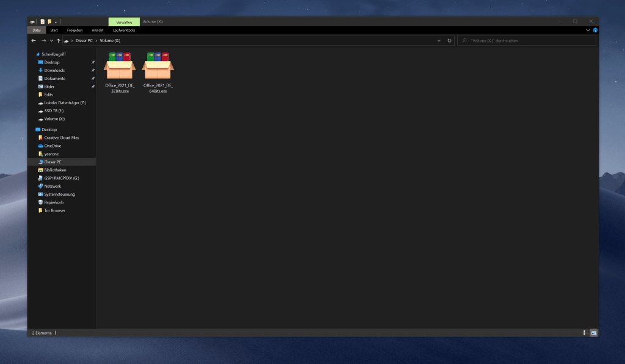Click the Properties quick access icon

tap(42, 21)
